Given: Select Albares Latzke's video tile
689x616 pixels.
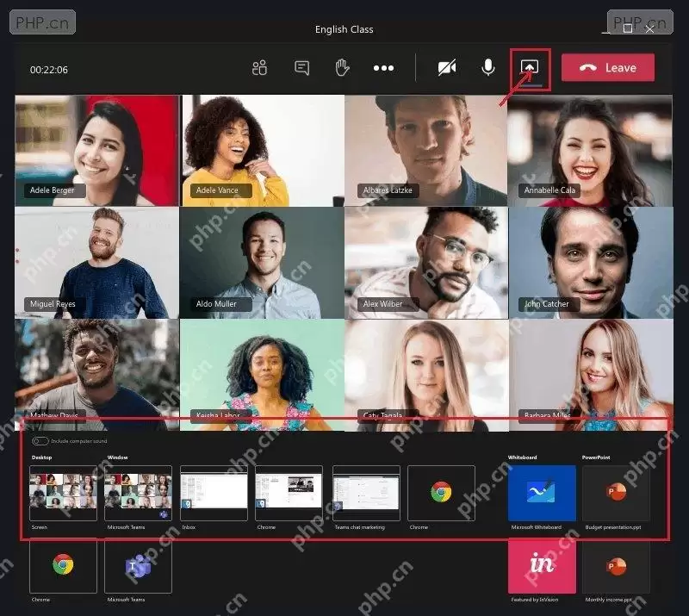Looking at the screenshot, I should [x=425, y=151].
